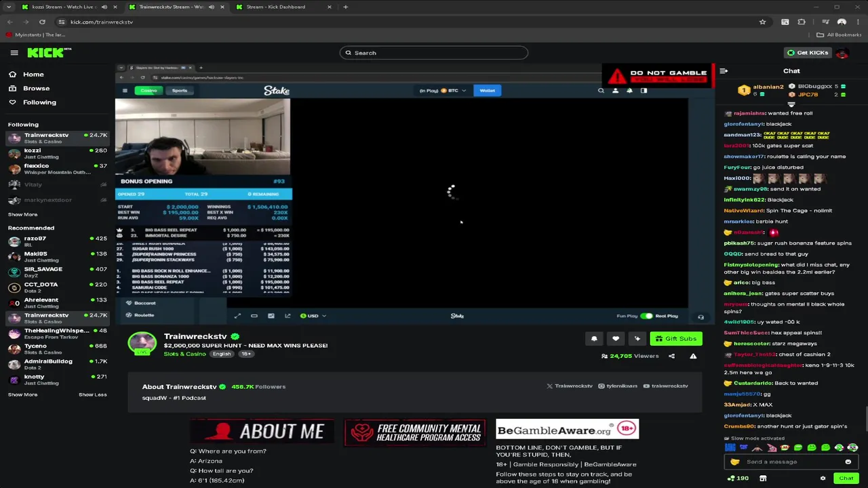Click the Get KICKs button

[x=808, y=53]
